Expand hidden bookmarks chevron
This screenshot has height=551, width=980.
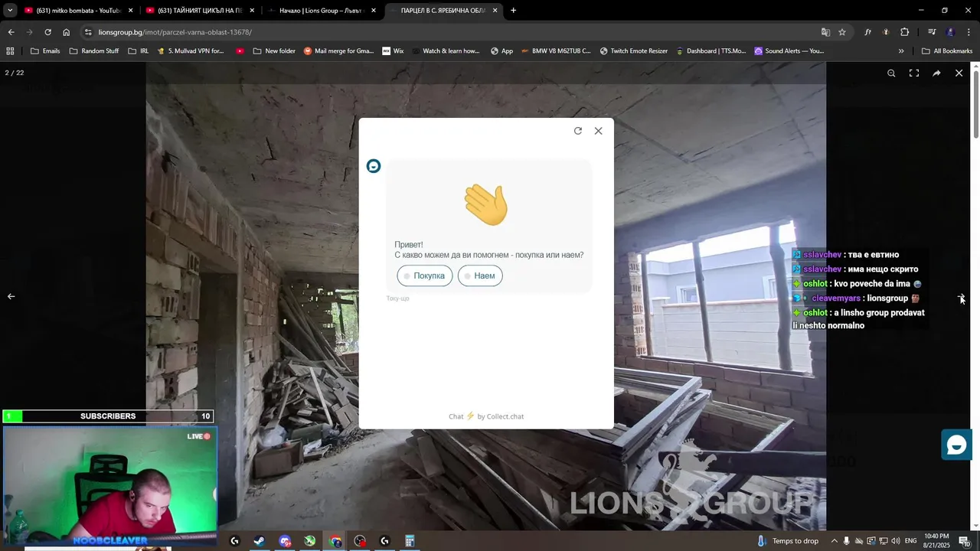pyautogui.click(x=901, y=51)
